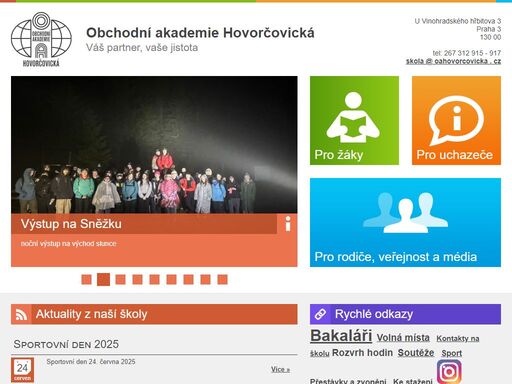Click the 24 červen calendar icon

(22, 370)
